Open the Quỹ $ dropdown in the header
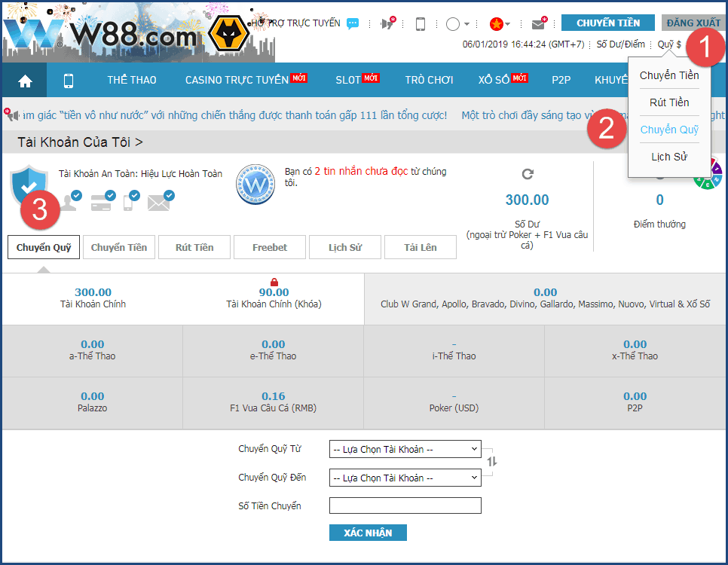The width and height of the screenshot is (728, 565). pos(669,44)
